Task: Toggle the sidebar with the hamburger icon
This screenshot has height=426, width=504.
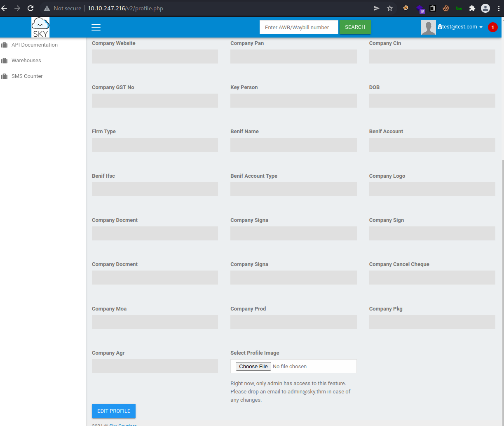Action: coord(96,27)
